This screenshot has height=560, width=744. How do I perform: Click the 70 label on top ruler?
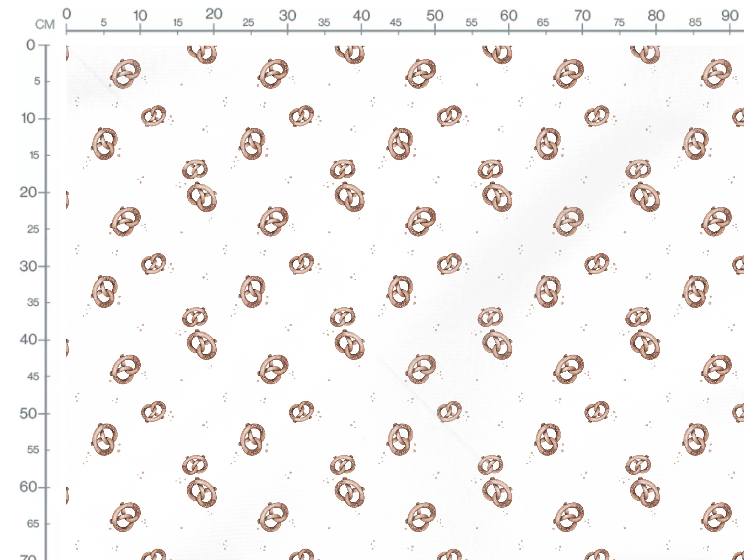pyautogui.click(x=582, y=16)
